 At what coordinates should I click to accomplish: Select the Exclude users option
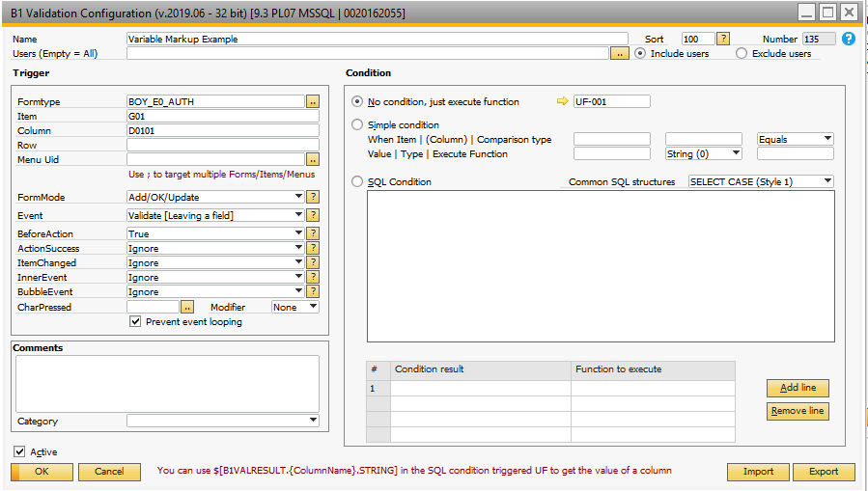tap(742, 54)
